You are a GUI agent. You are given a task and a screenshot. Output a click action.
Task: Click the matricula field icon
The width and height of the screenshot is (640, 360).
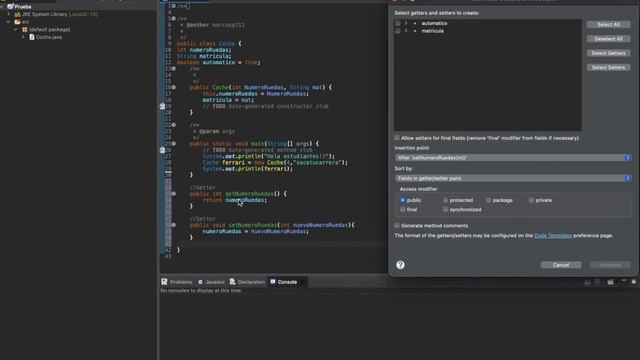pyautogui.click(x=415, y=31)
